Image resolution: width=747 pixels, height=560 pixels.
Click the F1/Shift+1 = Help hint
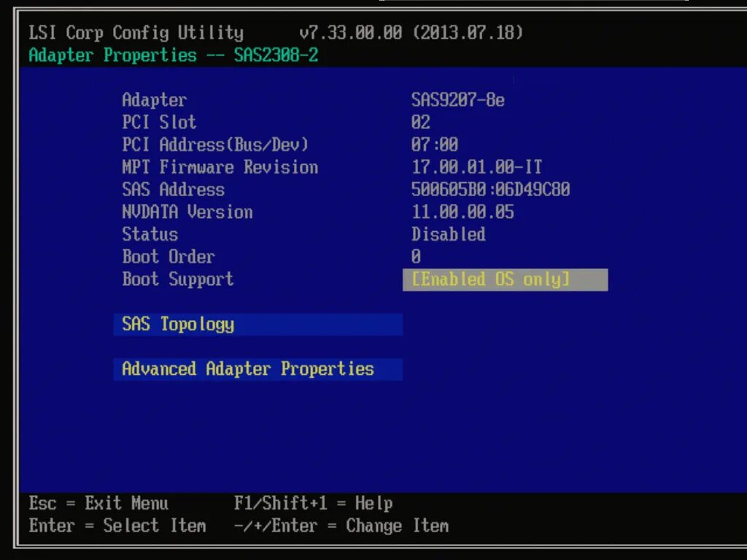(314, 503)
